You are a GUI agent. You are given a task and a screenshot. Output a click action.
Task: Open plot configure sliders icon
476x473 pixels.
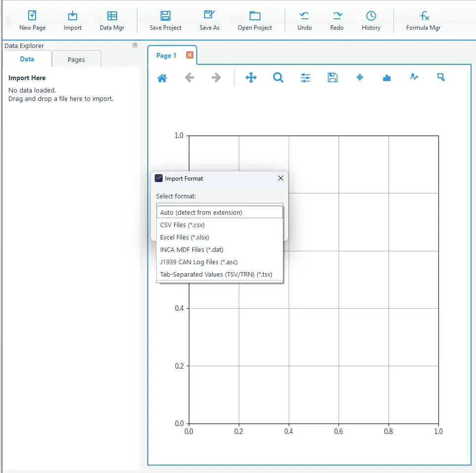(305, 78)
